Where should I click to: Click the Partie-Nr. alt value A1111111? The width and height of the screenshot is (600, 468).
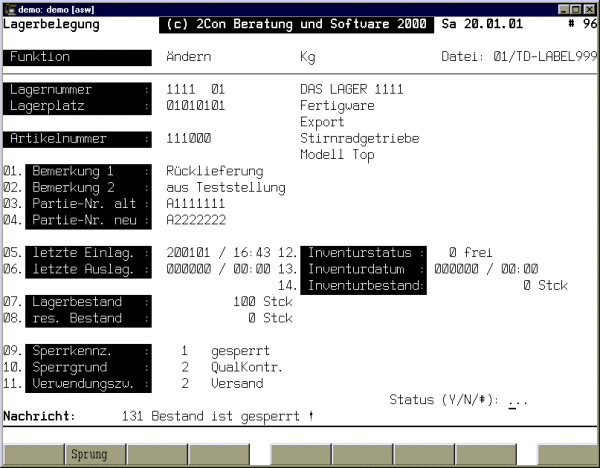tap(195, 203)
